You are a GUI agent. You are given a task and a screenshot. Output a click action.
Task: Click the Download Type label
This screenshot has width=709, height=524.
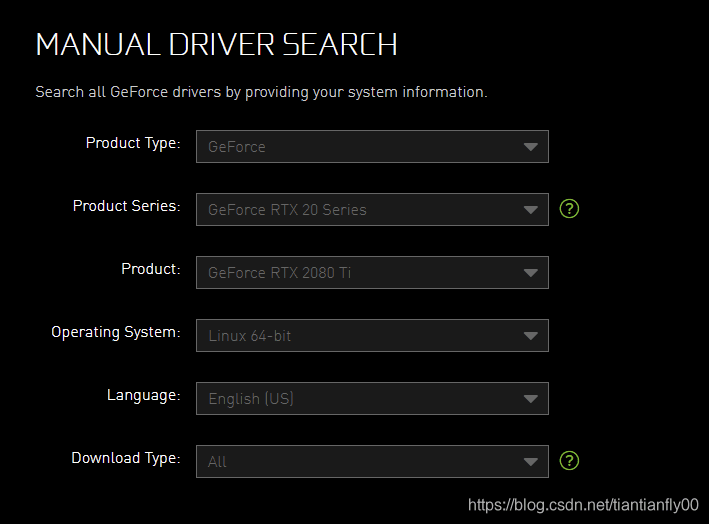tap(126, 458)
